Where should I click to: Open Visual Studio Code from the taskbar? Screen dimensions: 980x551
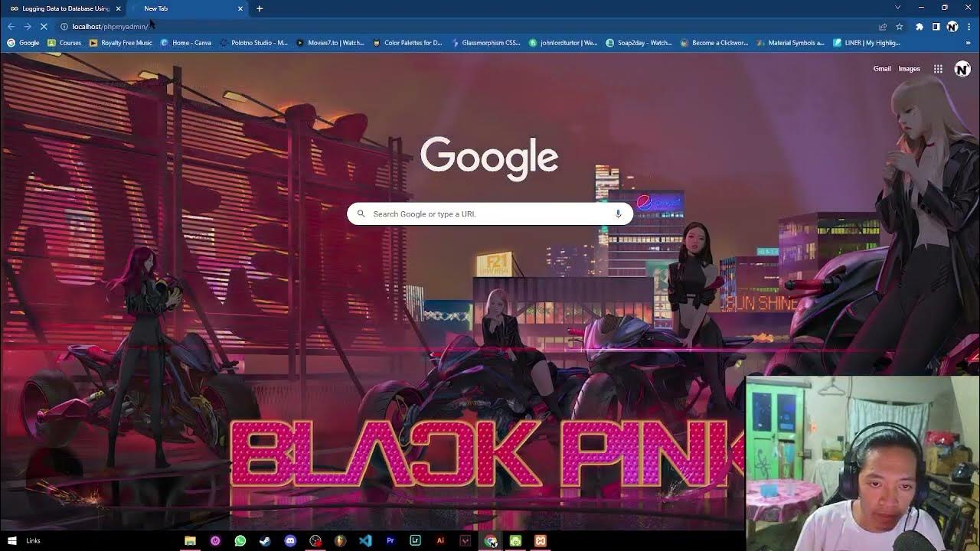[365, 540]
